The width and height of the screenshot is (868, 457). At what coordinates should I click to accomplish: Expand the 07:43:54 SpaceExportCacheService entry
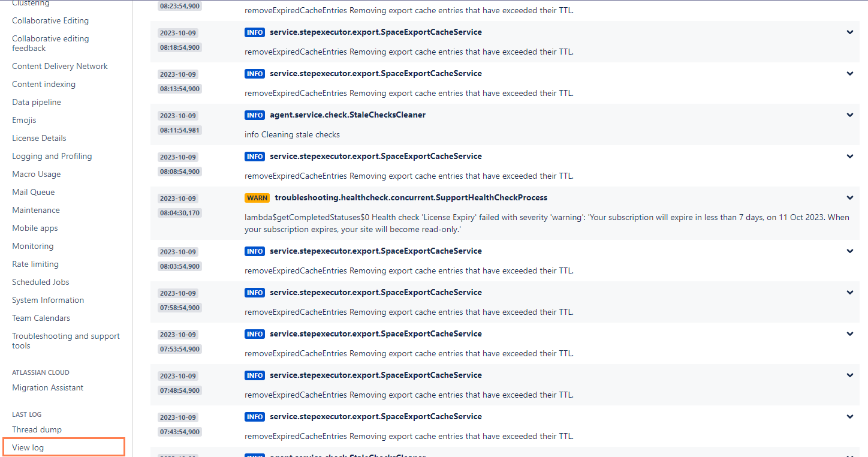coord(849,416)
